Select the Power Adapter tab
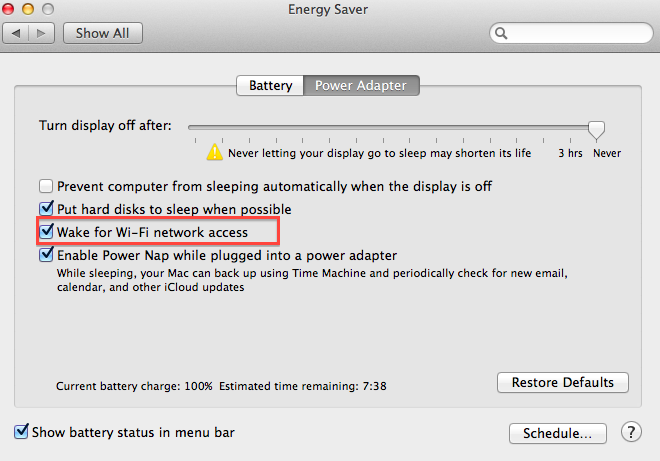The width and height of the screenshot is (660, 461). 361,85
